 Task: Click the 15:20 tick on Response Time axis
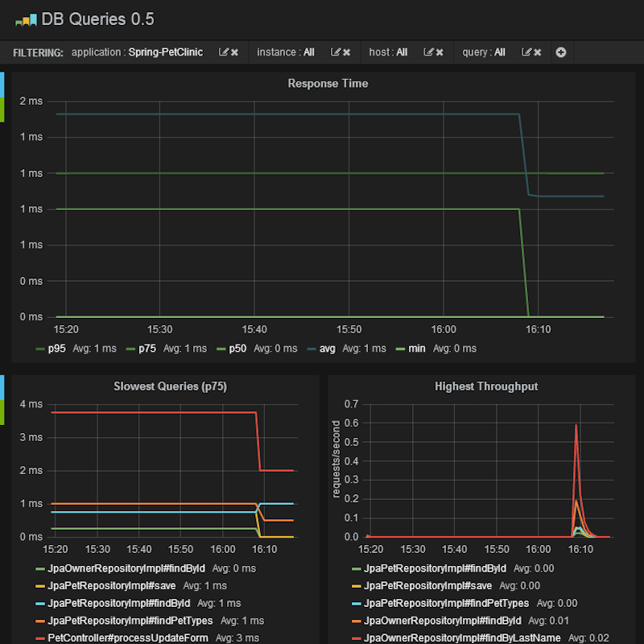coord(66,329)
